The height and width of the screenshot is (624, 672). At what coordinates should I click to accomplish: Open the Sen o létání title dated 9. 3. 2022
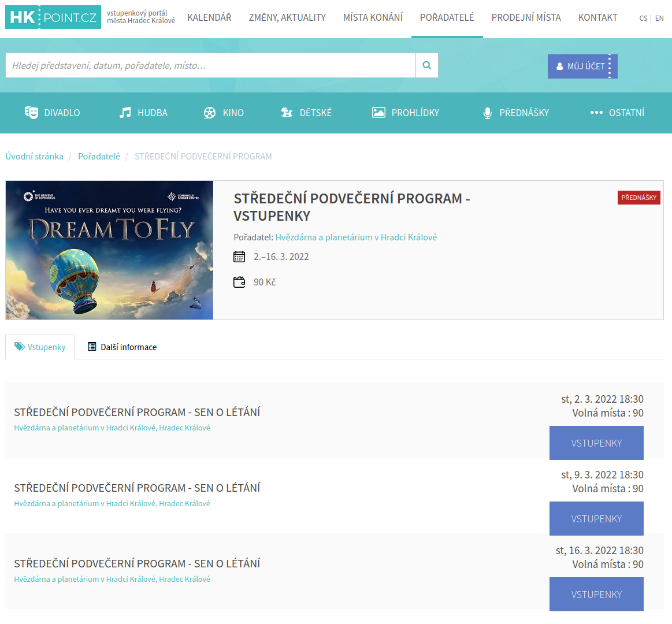pyautogui.click(x=137, y=488)
